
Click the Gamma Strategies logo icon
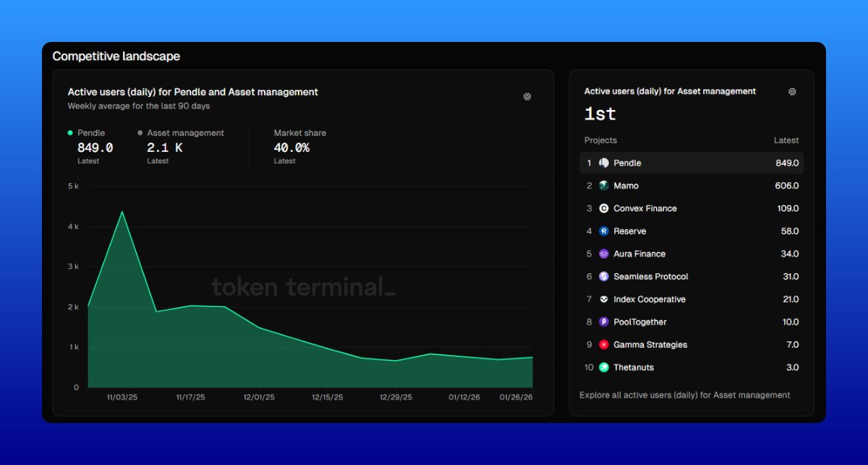pos(604,345)
